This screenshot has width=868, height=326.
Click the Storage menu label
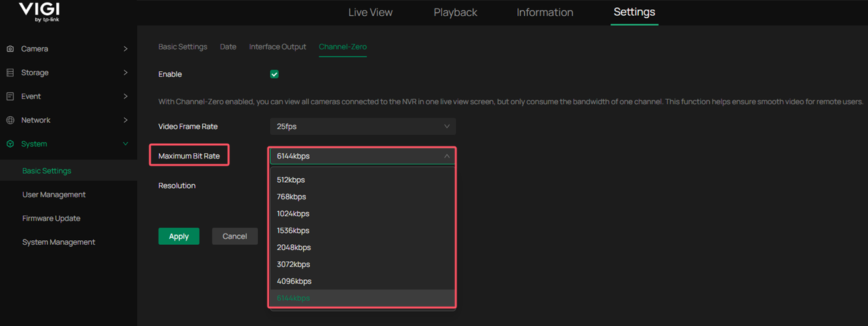point(35,73)
